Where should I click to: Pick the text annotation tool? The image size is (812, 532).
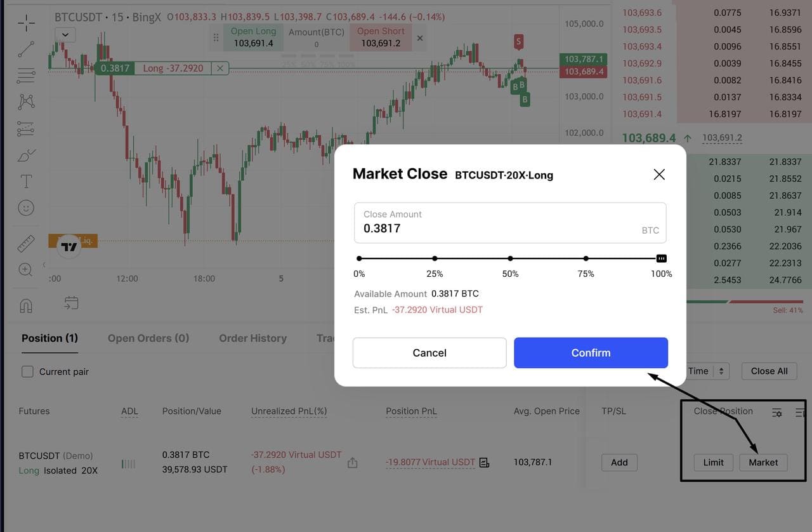point(26,182)
